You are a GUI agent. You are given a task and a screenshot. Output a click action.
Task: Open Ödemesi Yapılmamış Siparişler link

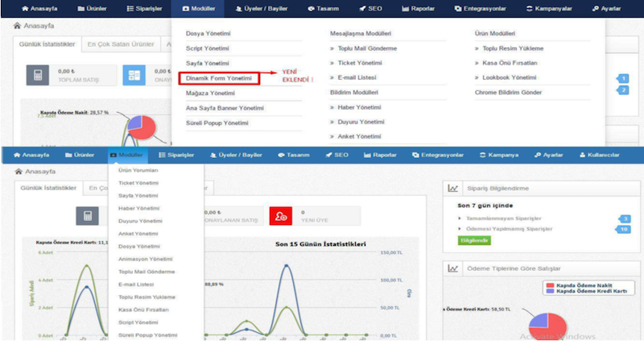point(509,229)
